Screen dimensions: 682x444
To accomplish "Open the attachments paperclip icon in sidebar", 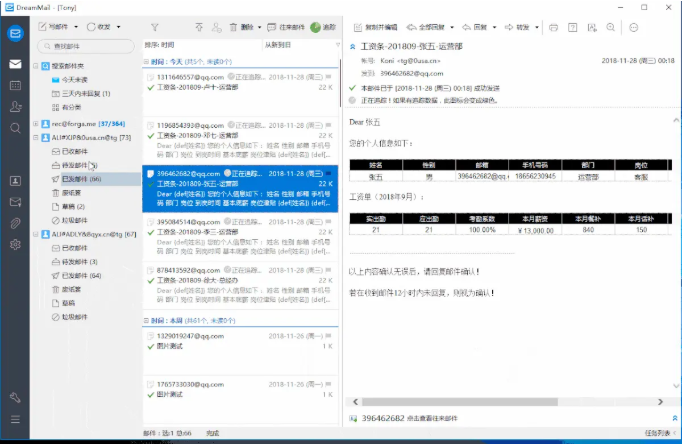I will (x=15, y=224).
